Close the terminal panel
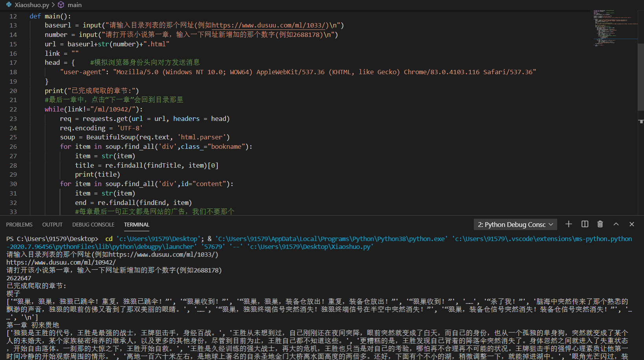The image size is (644, 360). pos(632,224)
